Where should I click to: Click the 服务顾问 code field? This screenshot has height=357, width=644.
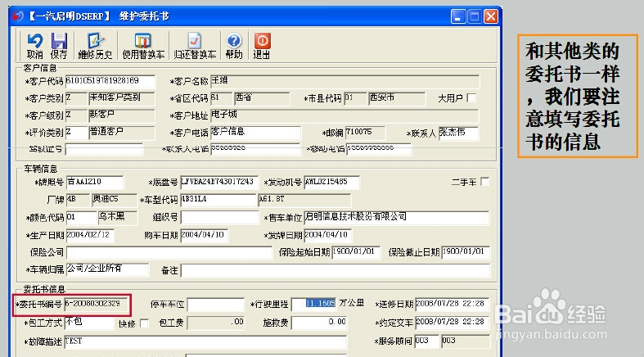point(426,341)
